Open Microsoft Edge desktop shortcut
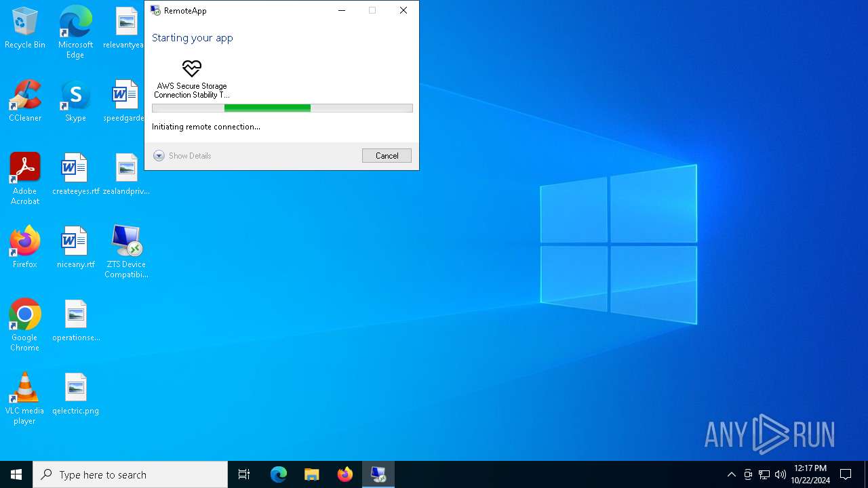This screenshot has width=868, height=488. point(75,33)
